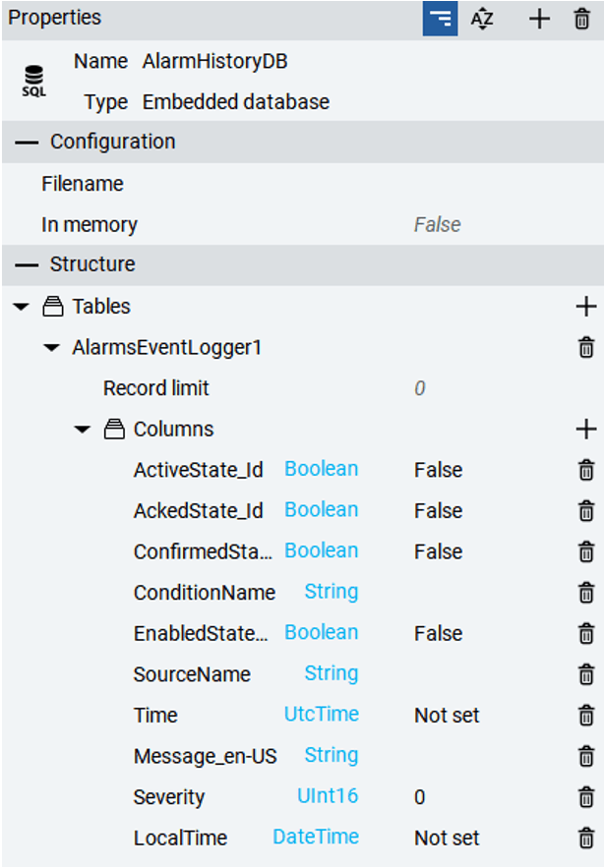
Task: Delete the ConditionName column
Action: pos(585,593)
